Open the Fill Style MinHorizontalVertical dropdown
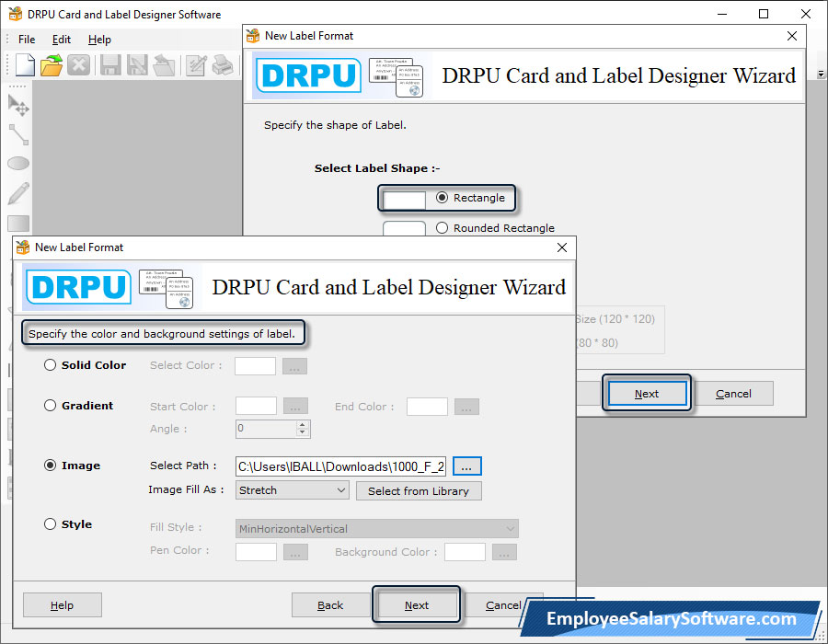 pos(377,528)
